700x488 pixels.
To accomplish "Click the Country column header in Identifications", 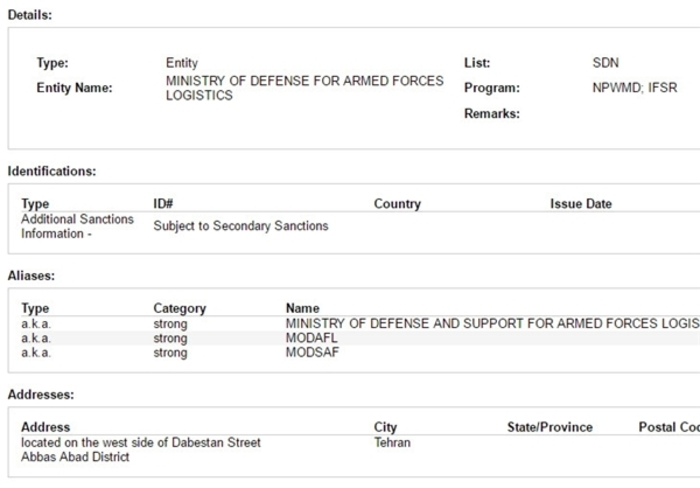I will point(397,204).
